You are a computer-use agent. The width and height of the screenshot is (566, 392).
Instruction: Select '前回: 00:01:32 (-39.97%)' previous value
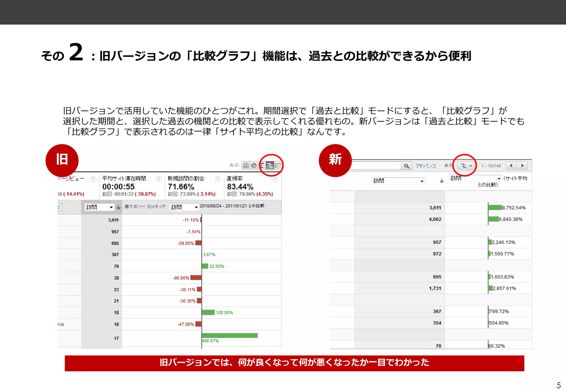[x=129, y=194]
